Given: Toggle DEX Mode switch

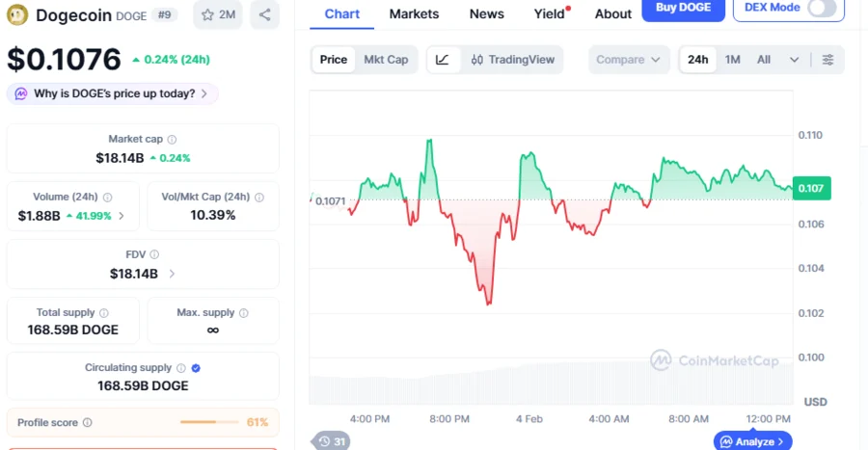Looking at the screenshot, I should (822, 9).
